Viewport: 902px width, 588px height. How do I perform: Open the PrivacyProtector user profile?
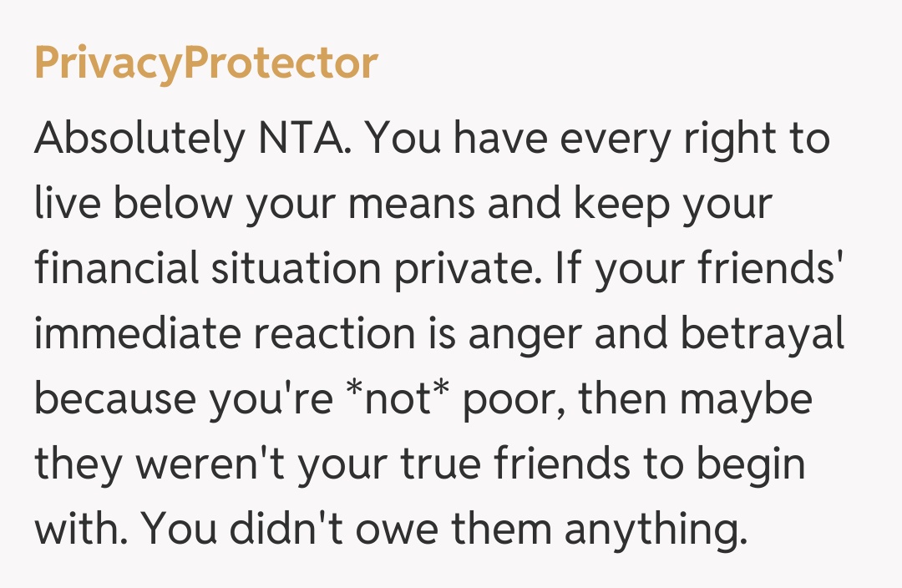point(205,63)
